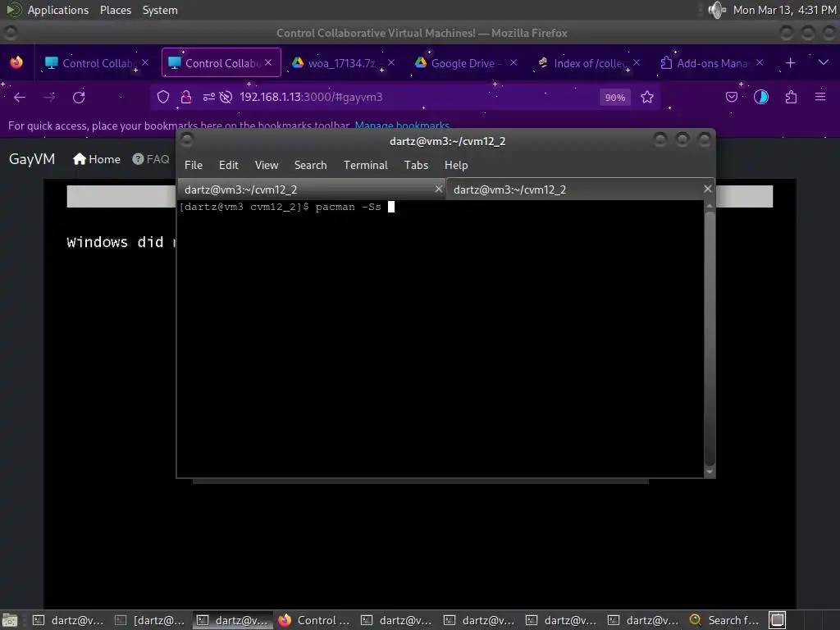Image resolution: width=840 pixels, height=630 pixels.
Task: Click the terminal scrollbar down arrow
Action: click(x=710, y=472)
